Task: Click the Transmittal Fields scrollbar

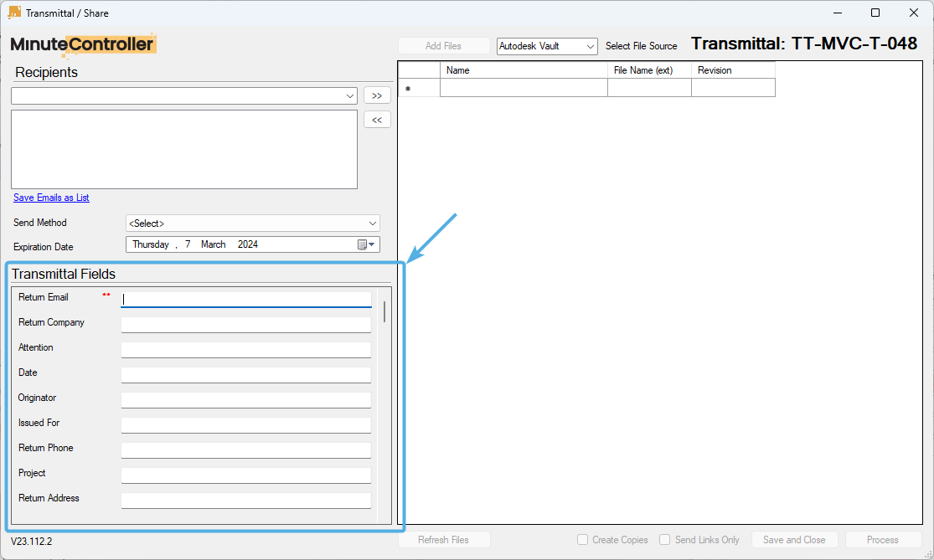Action: (x=383, y=310)
